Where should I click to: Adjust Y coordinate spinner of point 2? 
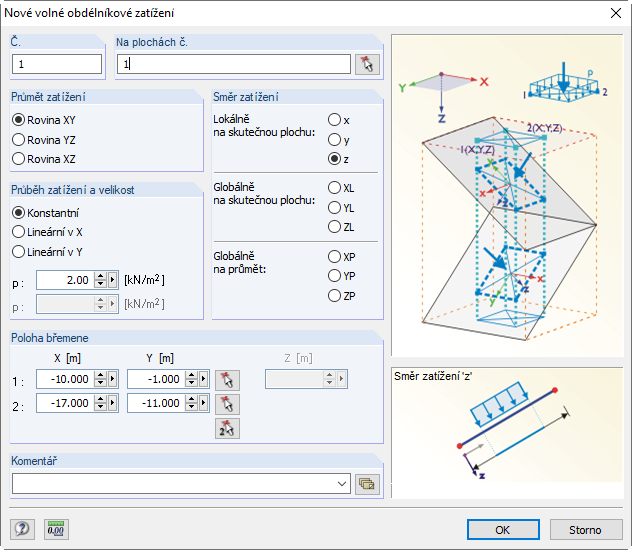191,403
